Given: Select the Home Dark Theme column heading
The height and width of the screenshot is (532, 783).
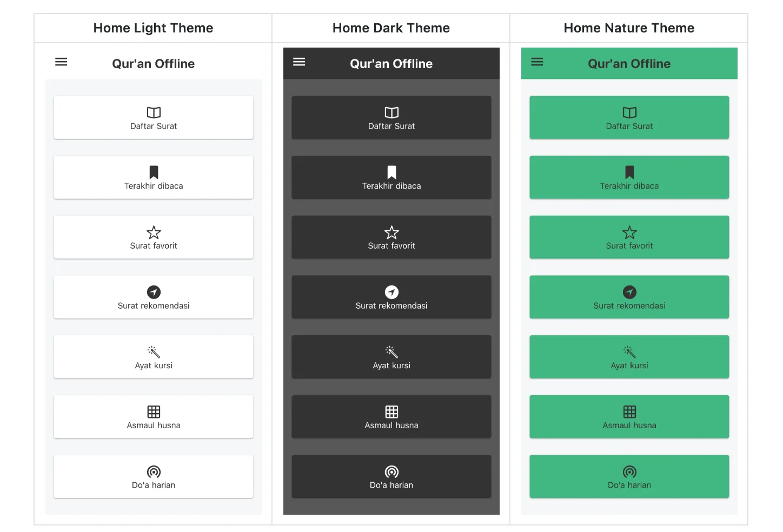Looking at the screenshot, I should click(391, 28).
